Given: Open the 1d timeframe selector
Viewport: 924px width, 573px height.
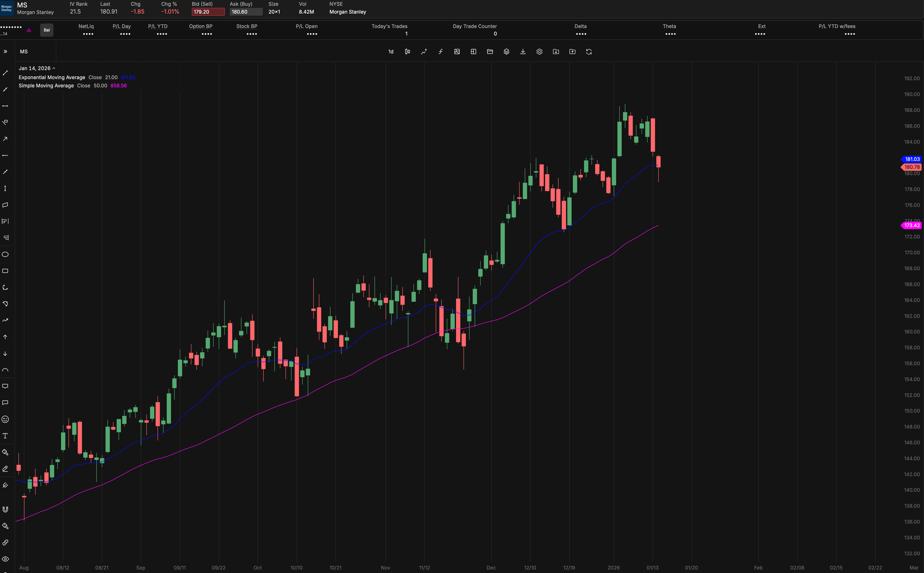Looking at the screenshot, I should 390,52.
